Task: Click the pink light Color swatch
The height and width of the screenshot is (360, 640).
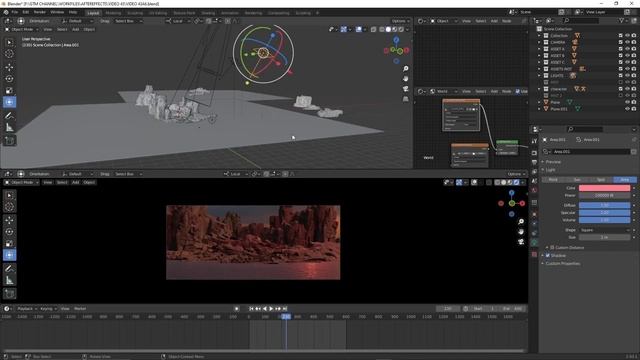Action: (604, 188)
